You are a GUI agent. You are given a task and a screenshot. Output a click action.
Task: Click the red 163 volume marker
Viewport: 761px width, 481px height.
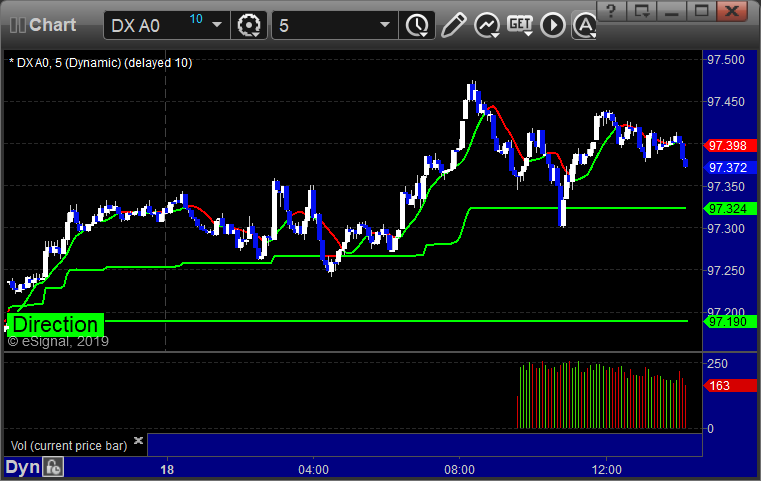[730, 386]
